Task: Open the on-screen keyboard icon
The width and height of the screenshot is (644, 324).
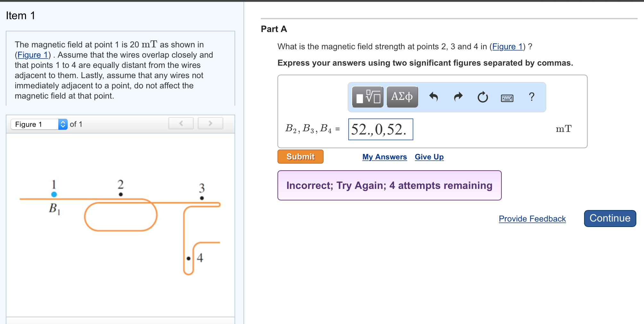Action: click(x=507, y=98)
